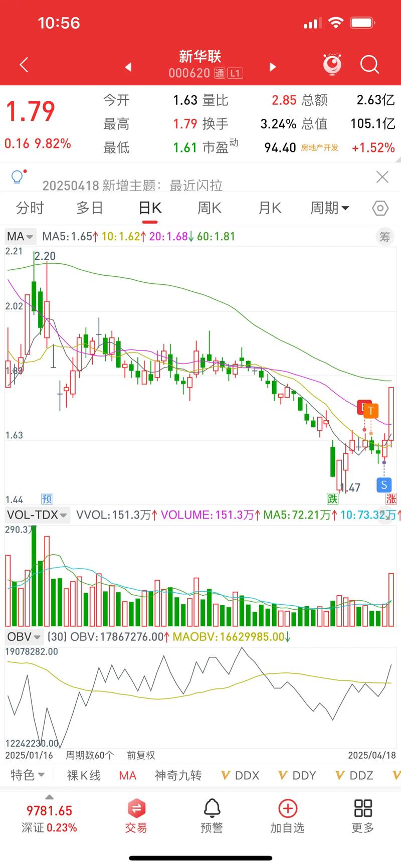This screenshot has width=401, height=868.
Task: Switch to next stock with right triangle
Action: [x=273, y=67]
